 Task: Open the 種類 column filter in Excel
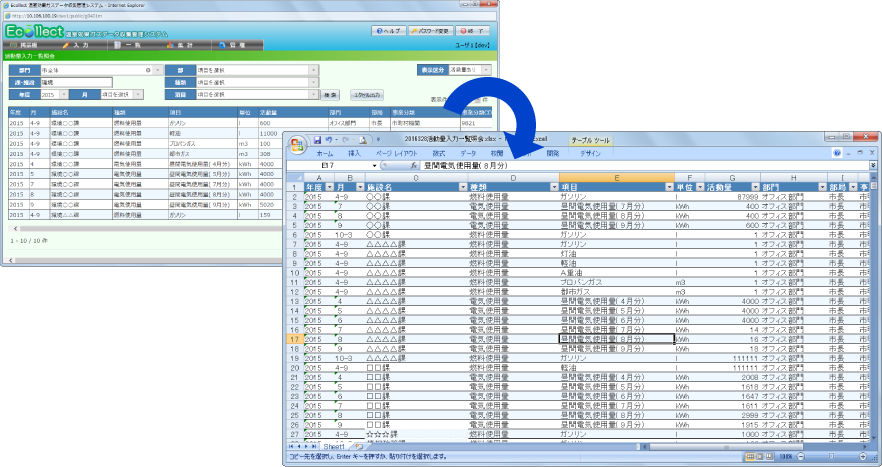click(553, 187)
